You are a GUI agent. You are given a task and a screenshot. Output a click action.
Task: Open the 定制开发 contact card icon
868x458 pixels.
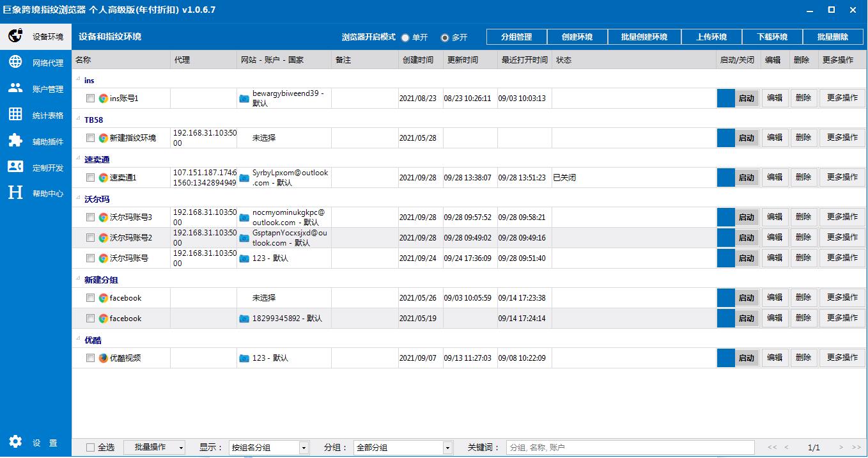pos(15,167)
